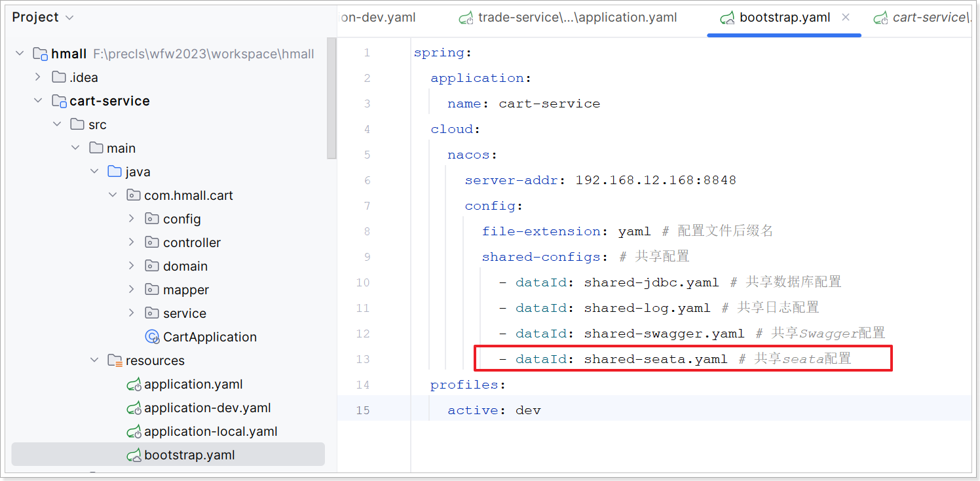Select the bootstrap.yaml editor tab
Screen dimensions: 980x481
tap(785, 18)
